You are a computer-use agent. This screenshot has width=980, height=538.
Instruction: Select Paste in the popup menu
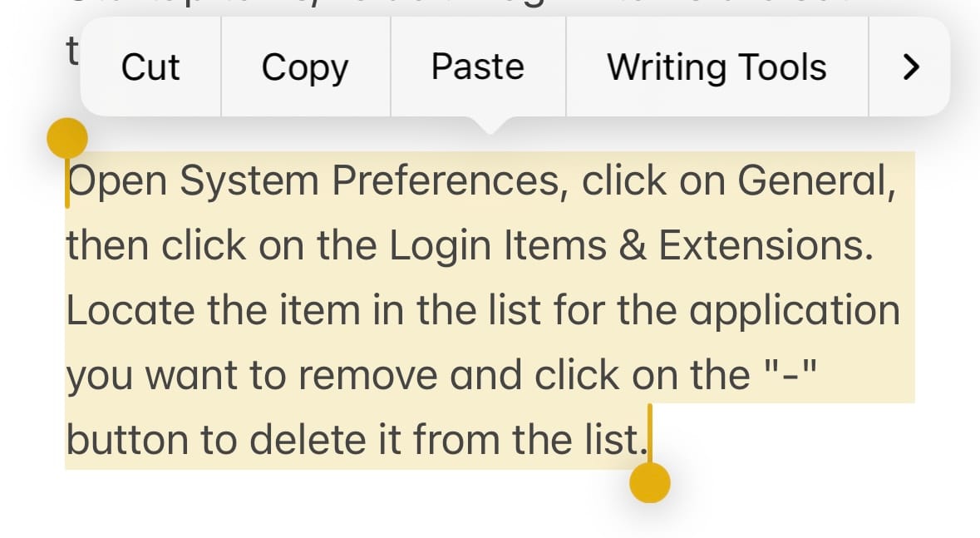click(x=478, y=67)
